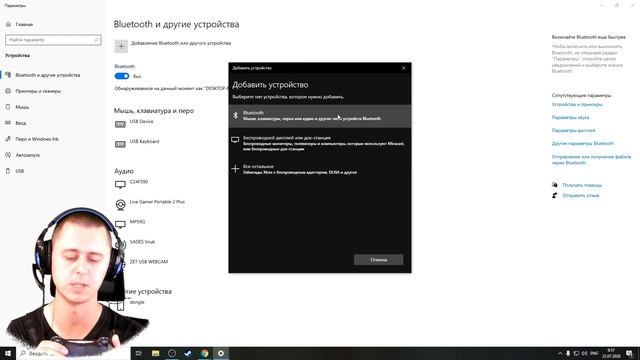Select the Bluetooth device type option
The width and height of the screenshot is (640, 360).
point(320,116)
